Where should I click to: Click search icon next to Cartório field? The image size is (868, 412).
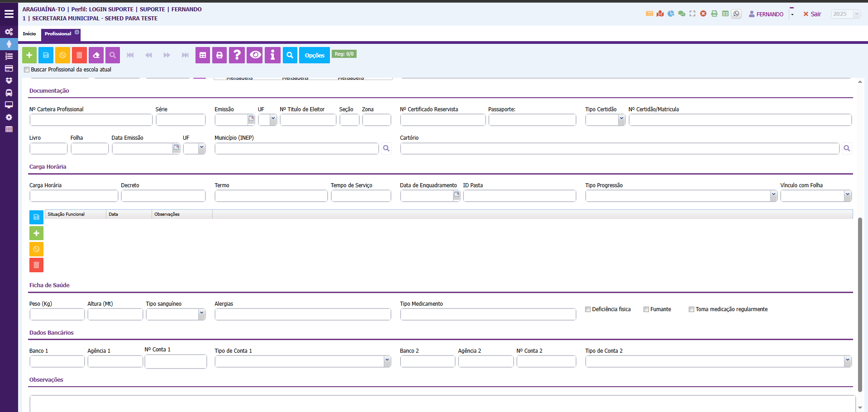pos(847,148)
